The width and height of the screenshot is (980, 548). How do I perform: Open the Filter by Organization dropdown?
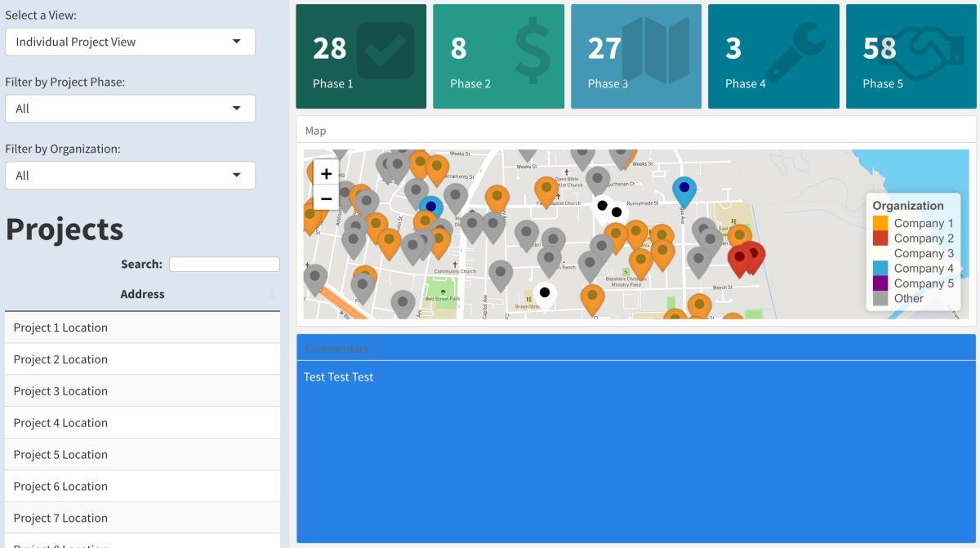pos(131,176)
